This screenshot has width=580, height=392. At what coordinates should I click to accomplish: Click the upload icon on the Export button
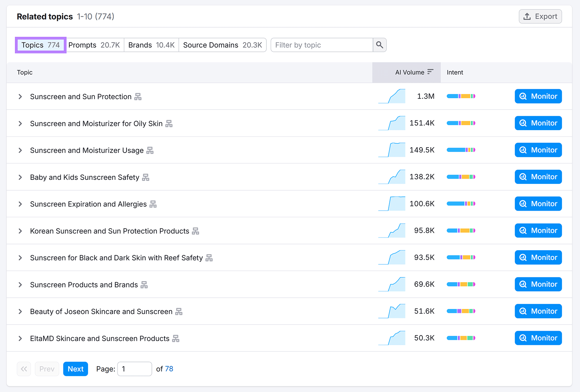527,16
